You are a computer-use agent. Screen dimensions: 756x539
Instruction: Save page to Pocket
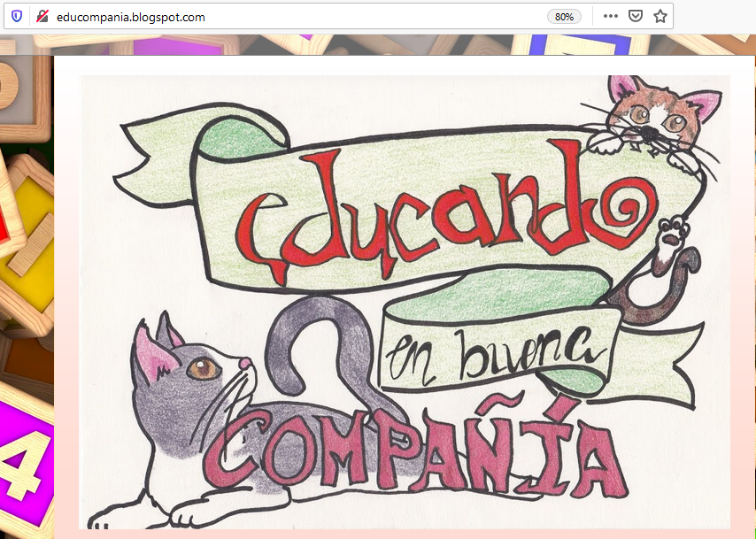[635, 16]
